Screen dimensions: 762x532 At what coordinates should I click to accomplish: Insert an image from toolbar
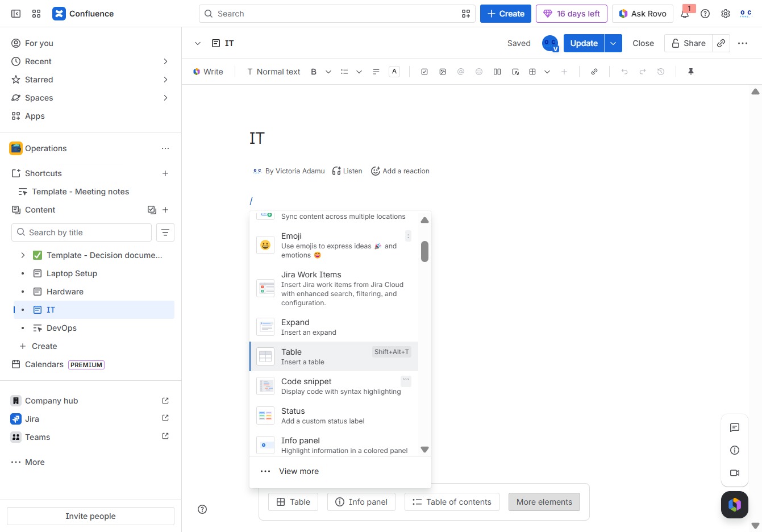coord(443,72)
